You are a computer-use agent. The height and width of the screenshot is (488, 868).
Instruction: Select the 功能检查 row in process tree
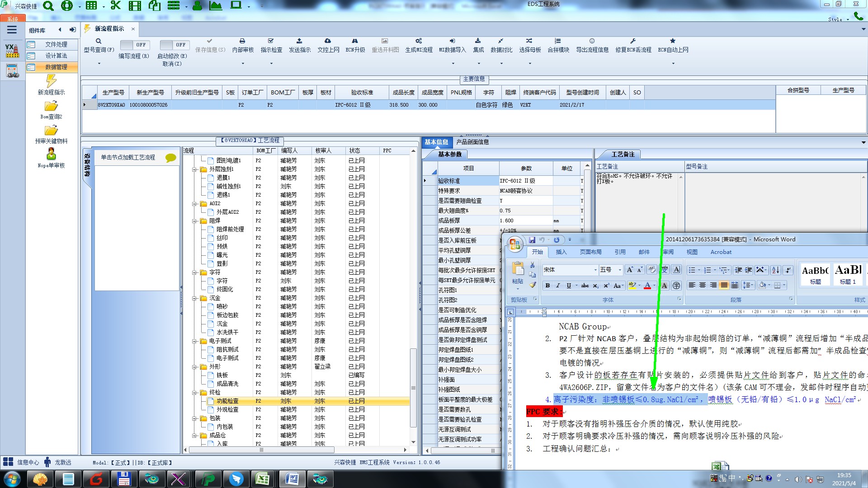pyautogui.click(x=227, y=401)
